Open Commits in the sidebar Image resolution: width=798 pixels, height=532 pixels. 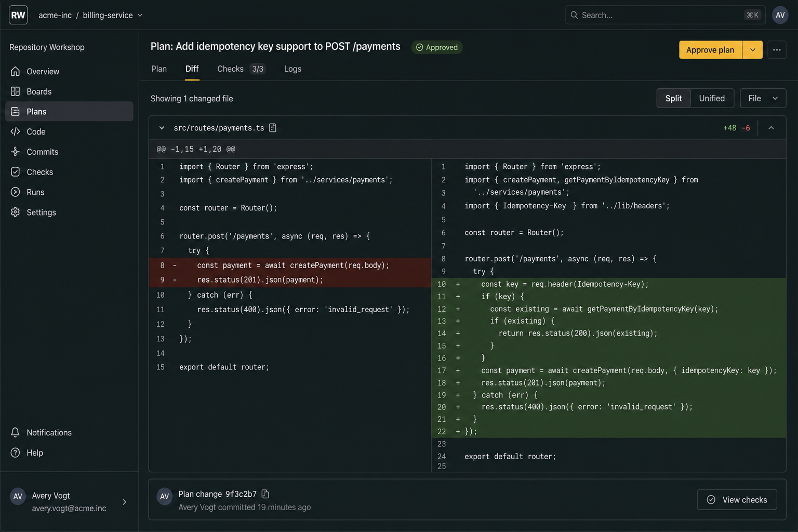tap(69, 152)
